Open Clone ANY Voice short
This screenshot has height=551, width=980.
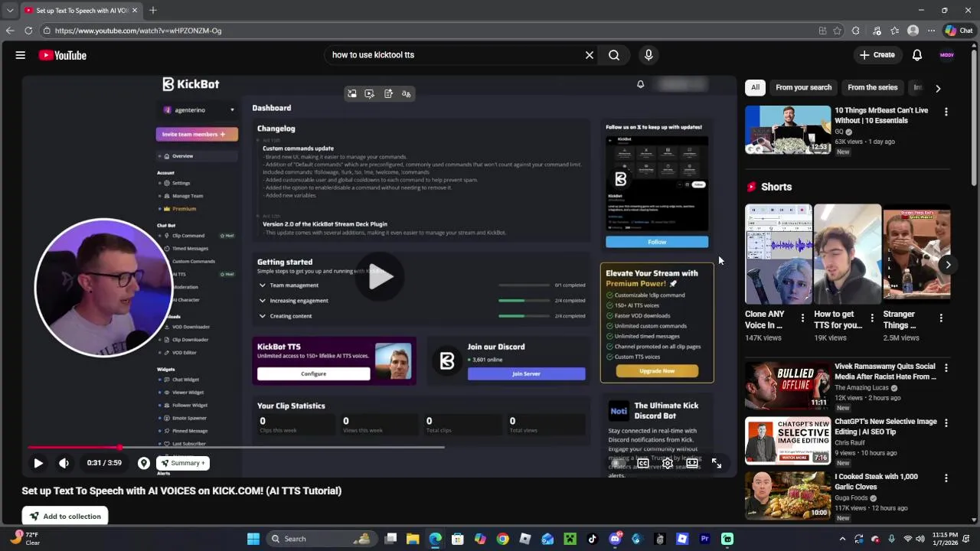pos(779,254)
